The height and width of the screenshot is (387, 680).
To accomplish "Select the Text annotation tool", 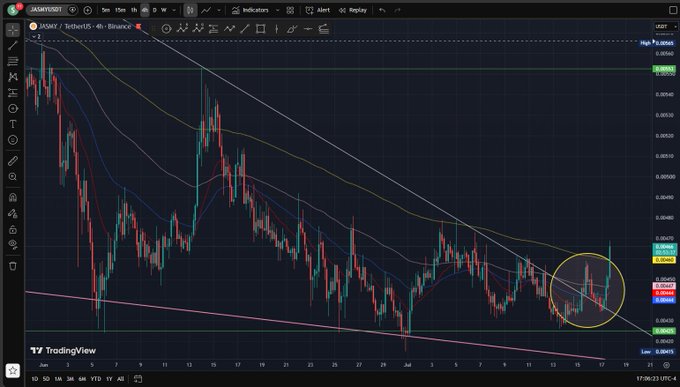I will 13,124.
